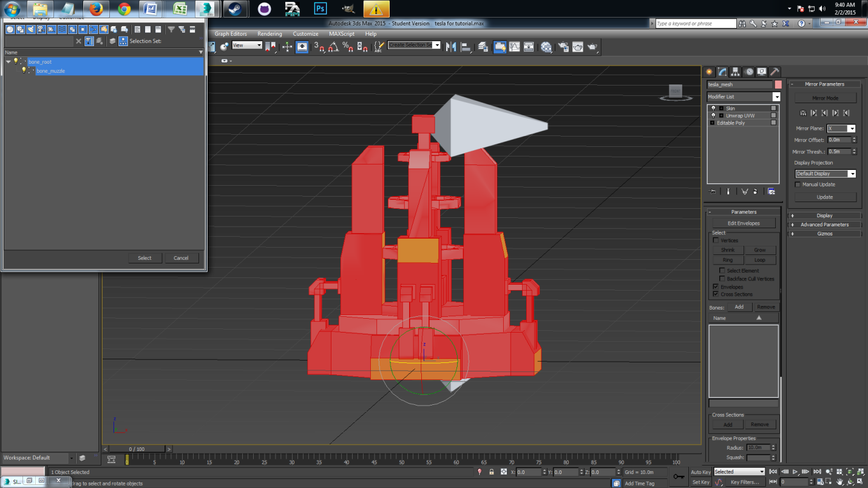Click the Render Production teapot icon
868x488 pixels.
592,46
